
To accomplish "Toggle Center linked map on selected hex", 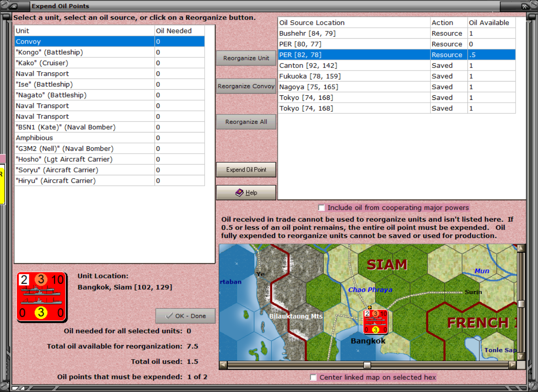I will [313, 377].
